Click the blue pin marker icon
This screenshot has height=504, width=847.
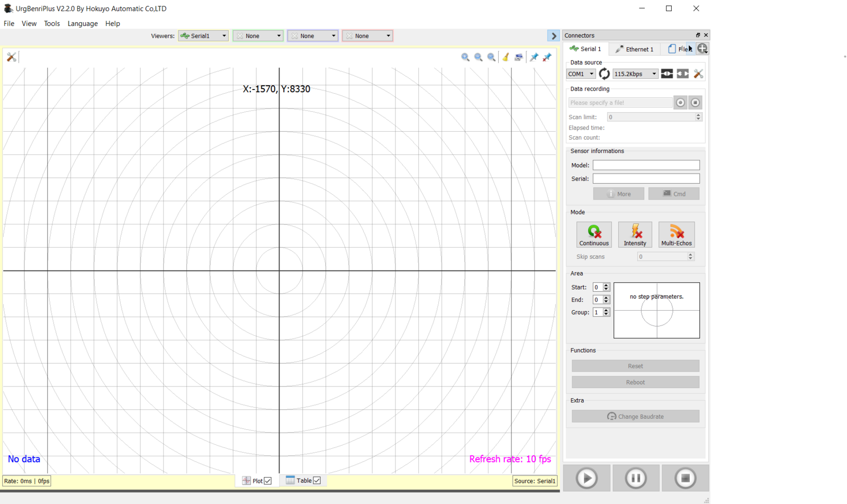[534, 57]
